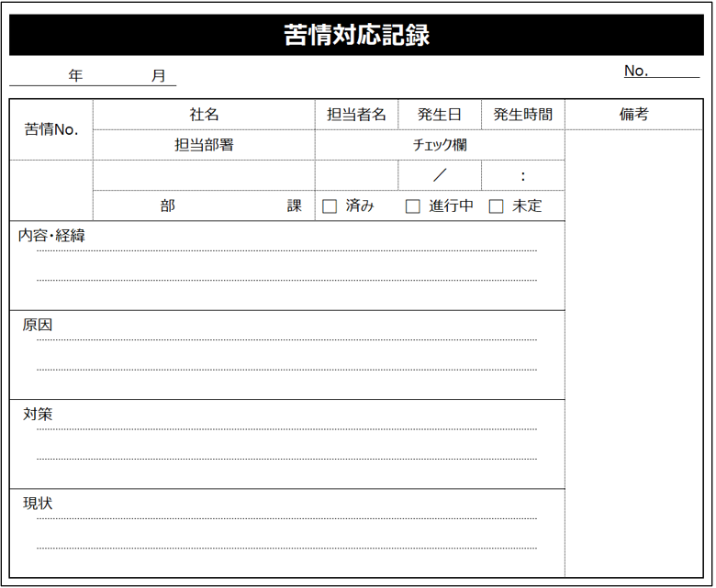Click the 月 label in date line
Viewport: 716px width, 588px height.
click(x=159, y=75)
